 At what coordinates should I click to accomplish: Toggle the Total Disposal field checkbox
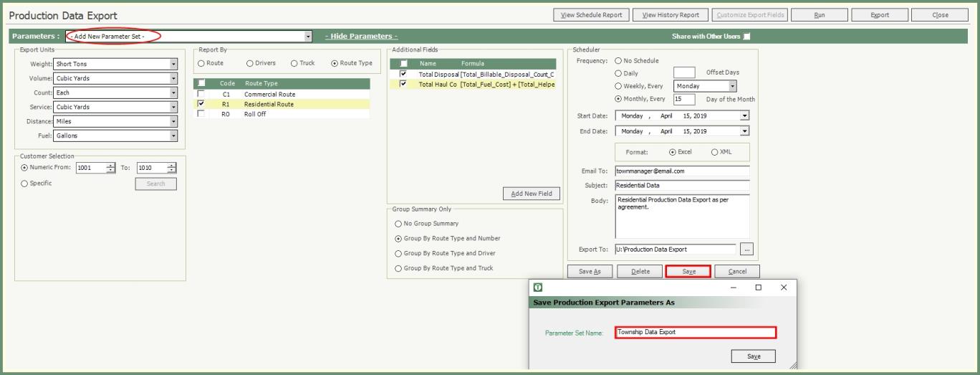pos(404,74)
